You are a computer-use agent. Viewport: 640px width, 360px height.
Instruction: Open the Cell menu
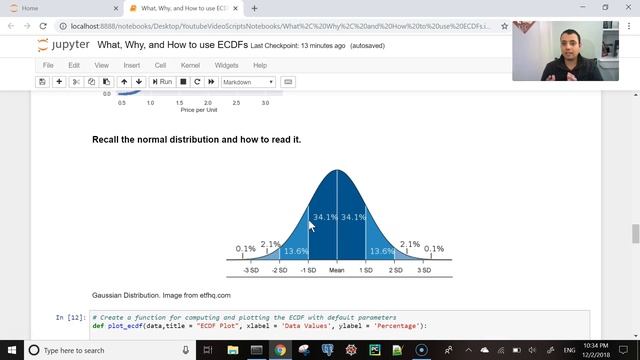click(160, 65)
